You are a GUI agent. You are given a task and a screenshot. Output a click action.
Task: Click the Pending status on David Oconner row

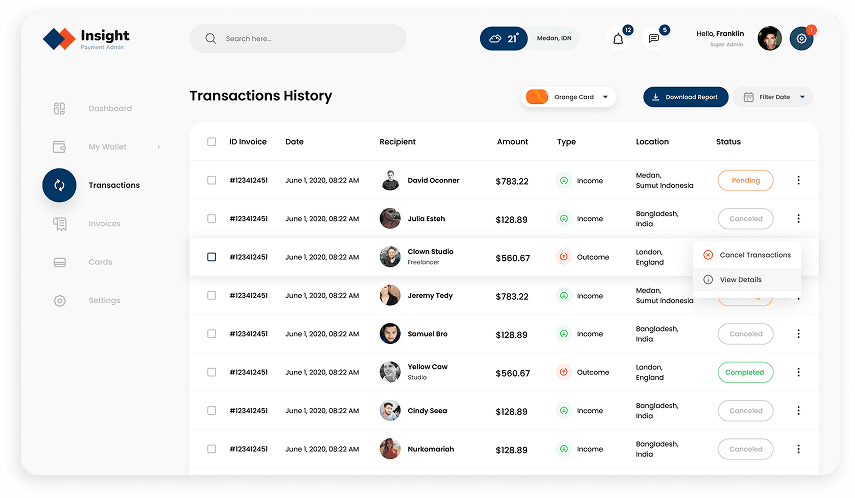(x=745, y=181)
